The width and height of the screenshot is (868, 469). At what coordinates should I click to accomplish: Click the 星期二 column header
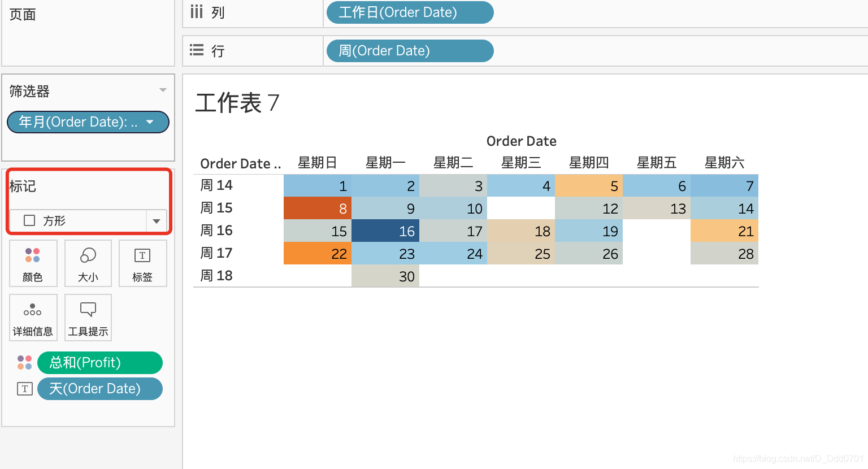point(453,163)
